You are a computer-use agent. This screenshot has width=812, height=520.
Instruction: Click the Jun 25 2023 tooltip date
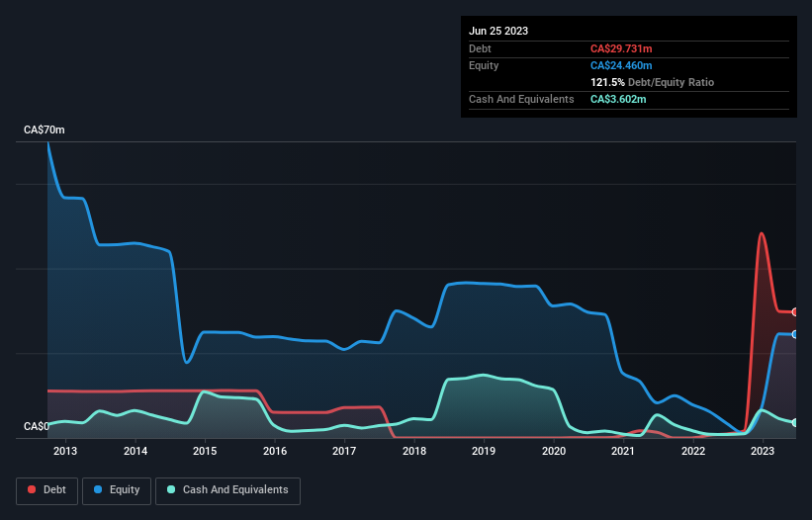[x=498, y=31]
